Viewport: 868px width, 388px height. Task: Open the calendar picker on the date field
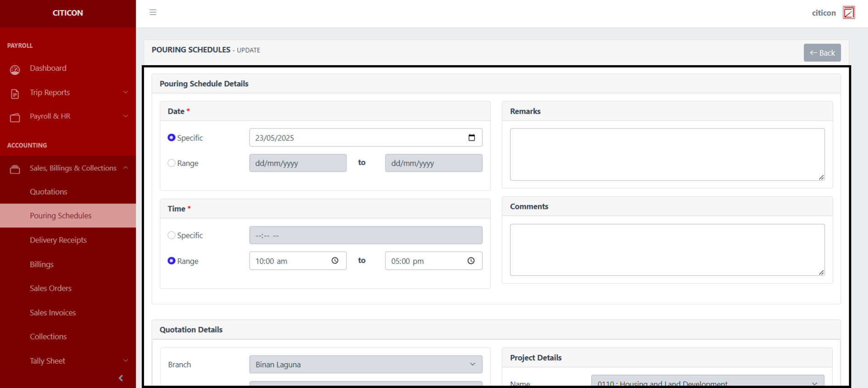tap(471, 138)
